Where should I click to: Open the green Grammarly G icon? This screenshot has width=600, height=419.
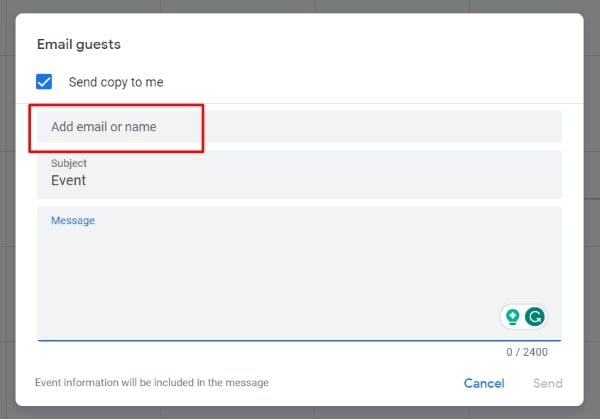pyautogui.click(x=536, y=317)
